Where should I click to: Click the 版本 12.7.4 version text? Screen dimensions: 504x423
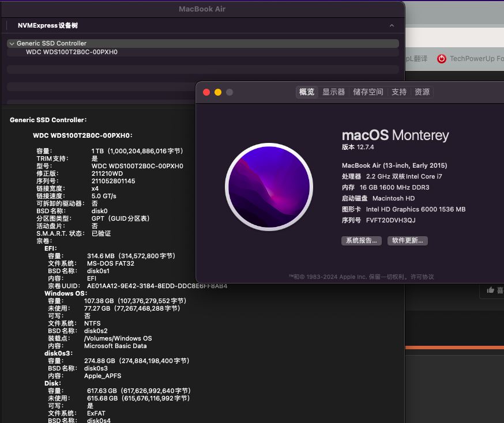(x=358, y=147)
